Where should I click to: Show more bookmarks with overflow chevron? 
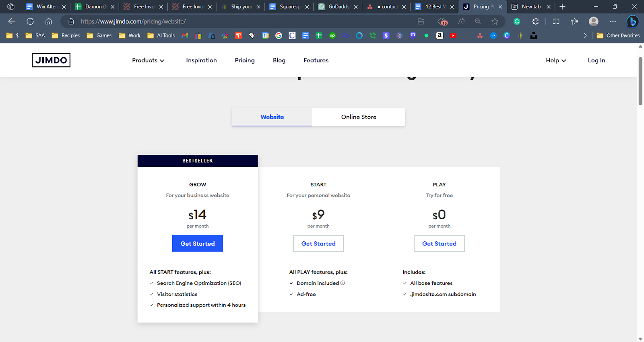tap(585, 35)
